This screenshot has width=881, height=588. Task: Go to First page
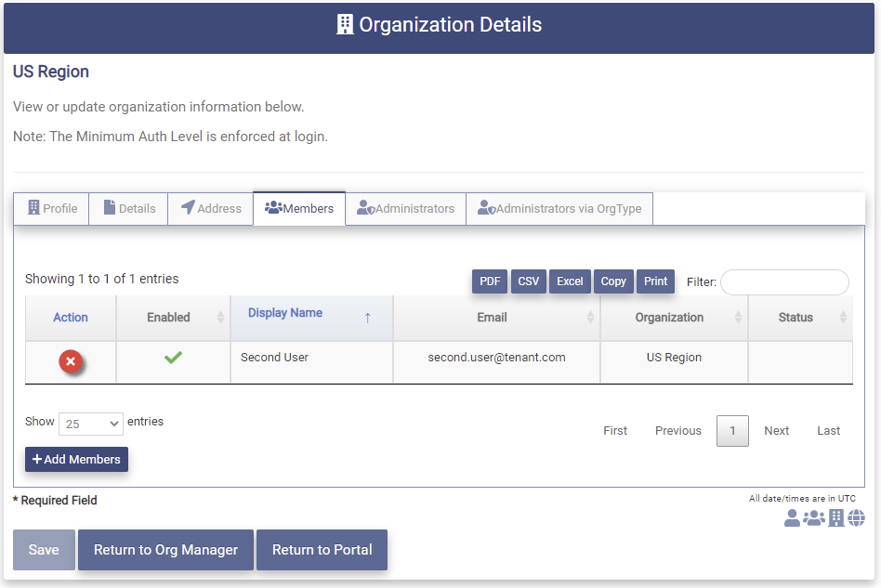click(614, 431)
